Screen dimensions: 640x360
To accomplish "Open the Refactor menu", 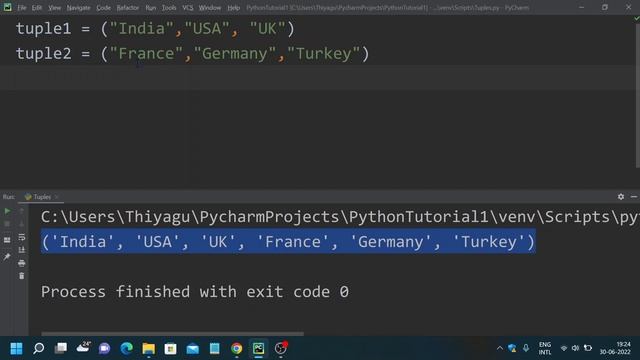I will pos(128,8).
